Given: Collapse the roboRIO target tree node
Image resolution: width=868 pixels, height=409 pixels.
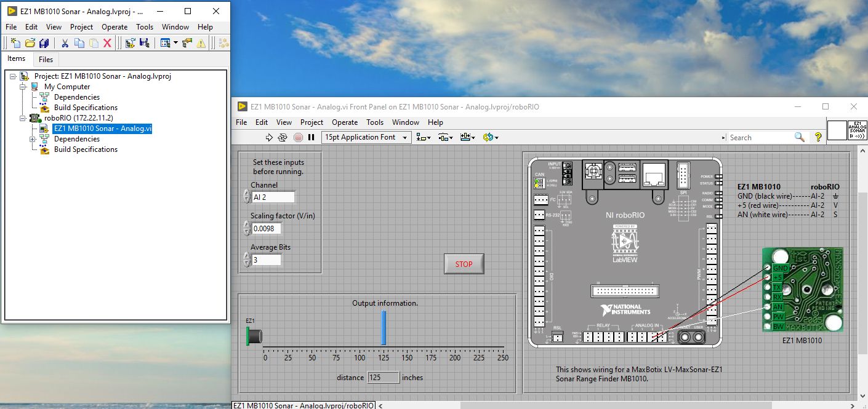Looking at the screenshot, I should [x=23, y=118].
